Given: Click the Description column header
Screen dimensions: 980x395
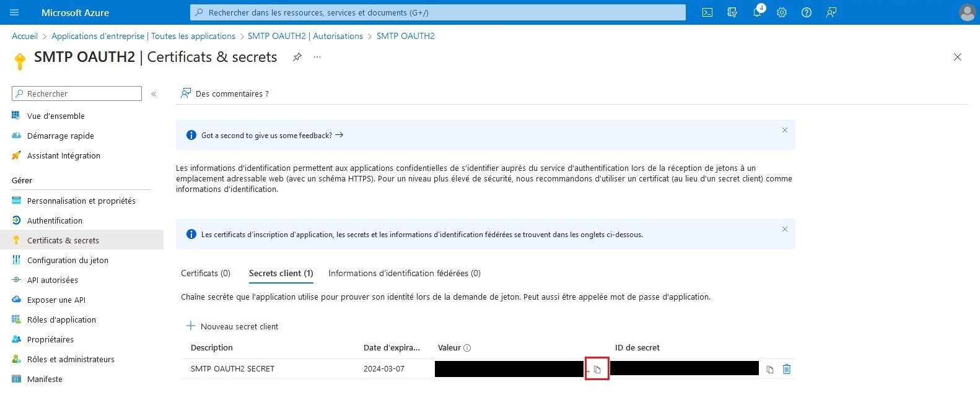Looking at the screenshot, I should pyautogui.click(x=212, y=347).
